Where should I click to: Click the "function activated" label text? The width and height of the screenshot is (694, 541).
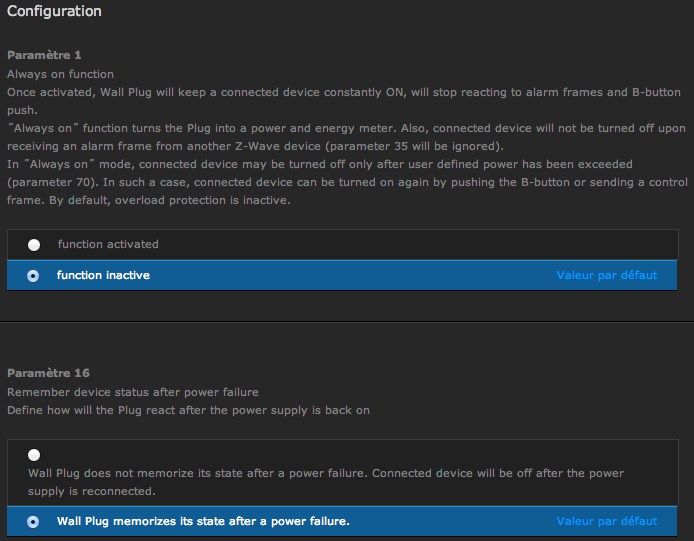coord(108,244)
